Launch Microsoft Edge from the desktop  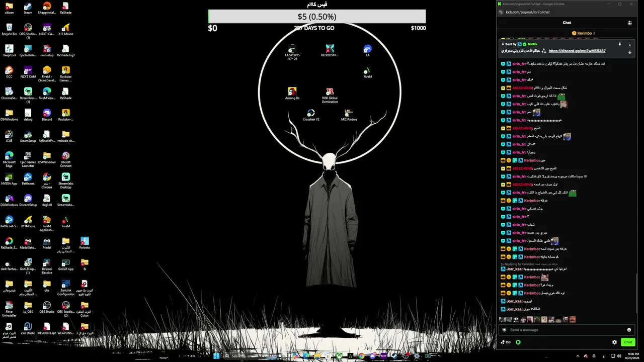(9, 159)
